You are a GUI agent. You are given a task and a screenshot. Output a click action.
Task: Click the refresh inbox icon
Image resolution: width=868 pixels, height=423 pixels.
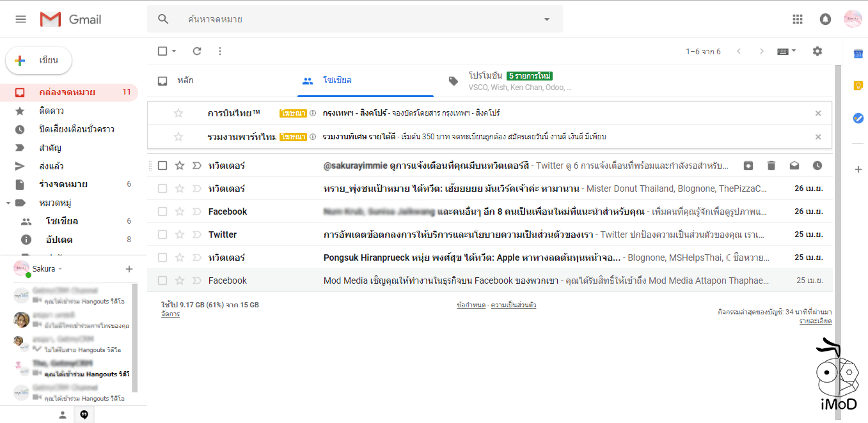(x=197, y=51)
